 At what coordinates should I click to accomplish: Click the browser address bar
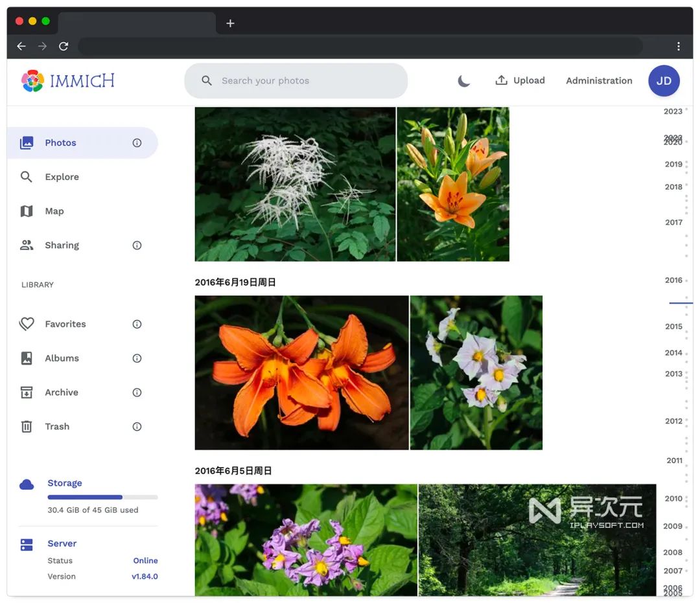point(360,46)
